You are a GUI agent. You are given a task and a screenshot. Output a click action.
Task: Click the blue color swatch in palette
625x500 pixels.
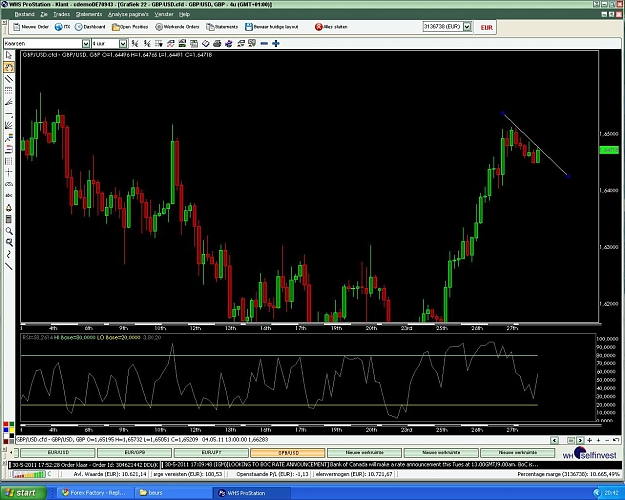coord(6,430)
